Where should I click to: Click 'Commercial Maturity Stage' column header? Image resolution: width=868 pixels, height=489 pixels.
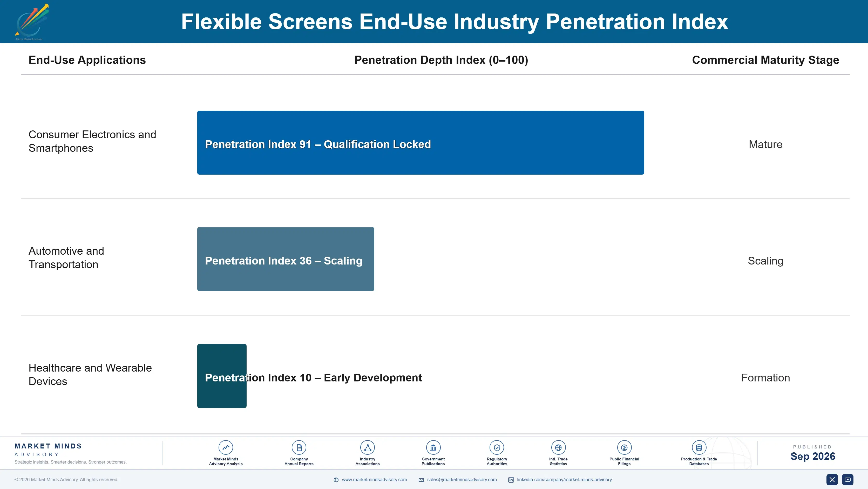point(765,60)
